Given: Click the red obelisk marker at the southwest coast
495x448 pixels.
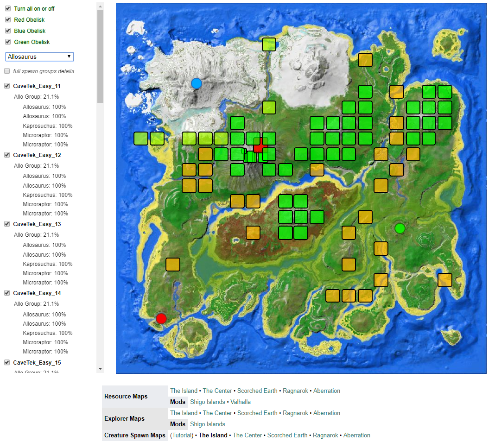Looking at the screenshot, I should pos(161,319).
